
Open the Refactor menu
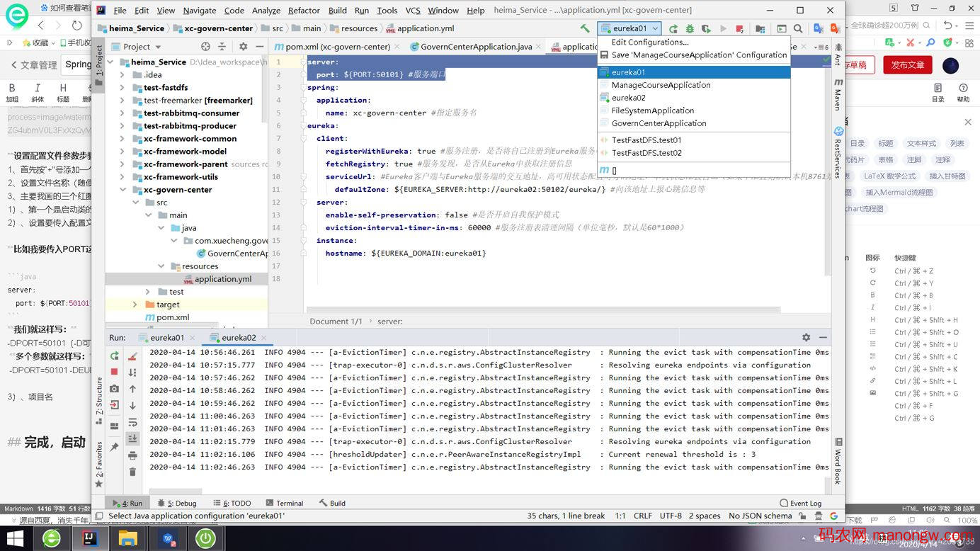(304, 11)
